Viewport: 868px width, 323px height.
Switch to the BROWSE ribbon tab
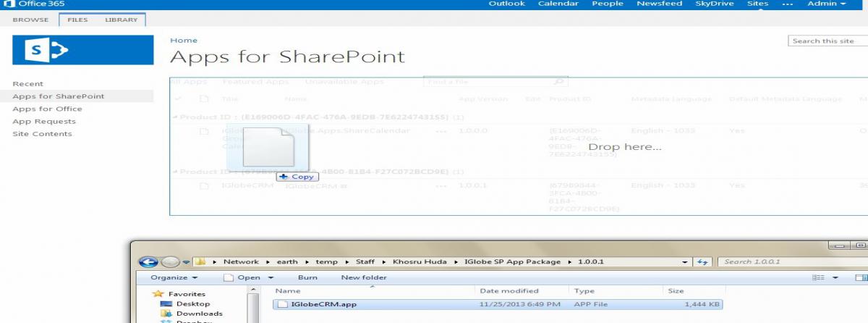[31, 20]
